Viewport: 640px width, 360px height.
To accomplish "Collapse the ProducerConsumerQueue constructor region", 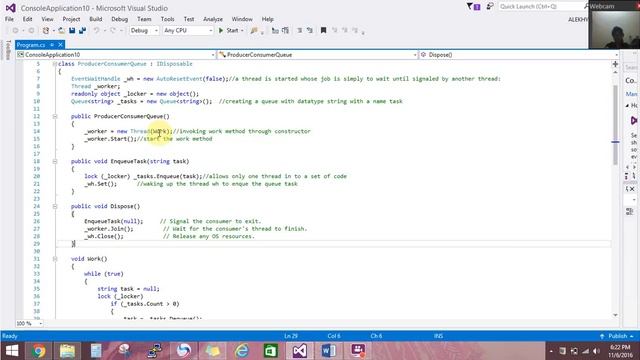I will tap(55, 117).
